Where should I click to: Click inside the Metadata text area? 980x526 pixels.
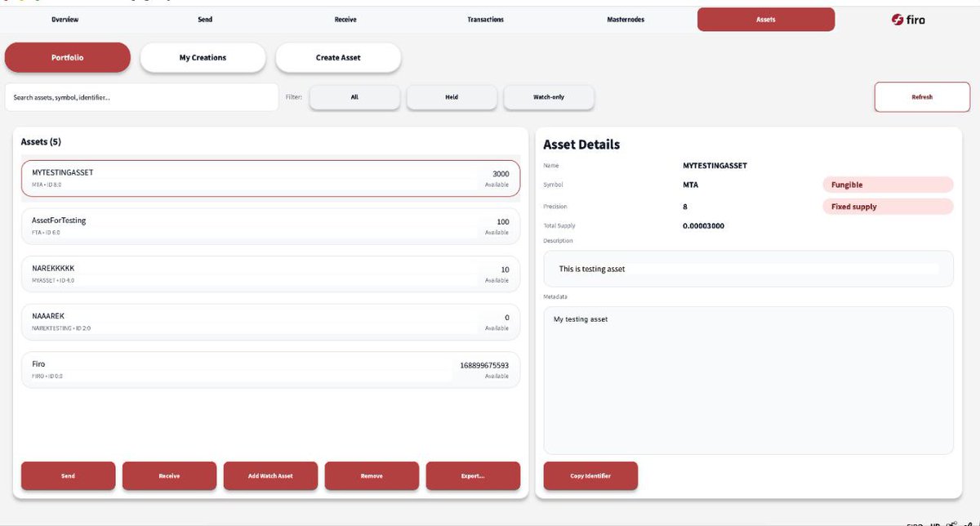tap(748, 381)
